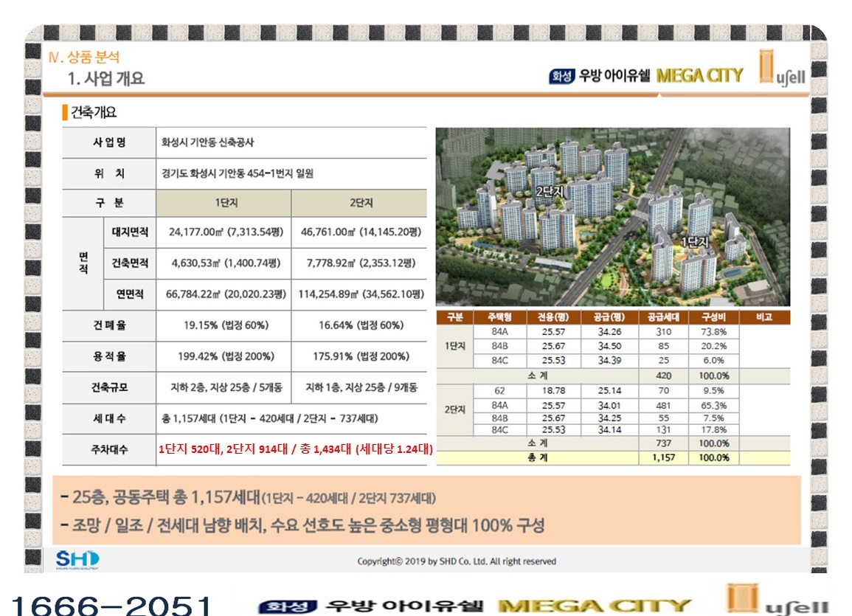Screen dimensions: 852x616
Task: Click the 420 subtotal cell
Action: tap(663, 376)
